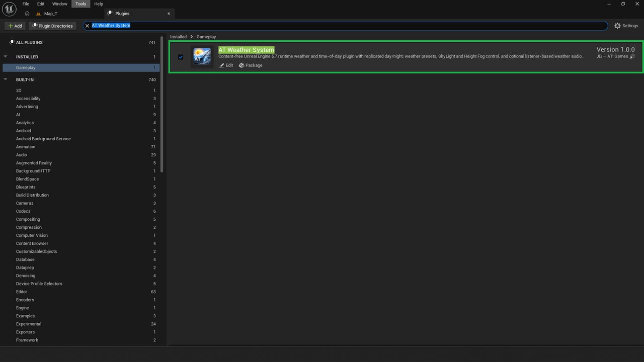Select Device Profile Selectors category
Screen dimensions: 644x362
(x=80, y=284)
